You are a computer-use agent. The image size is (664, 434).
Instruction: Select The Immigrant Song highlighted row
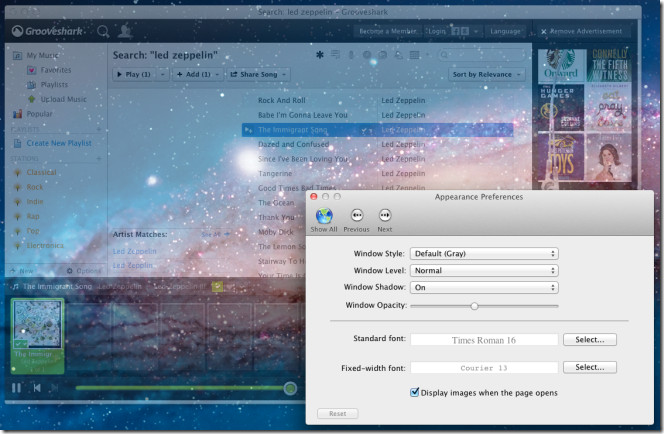[x=378, y=130]
